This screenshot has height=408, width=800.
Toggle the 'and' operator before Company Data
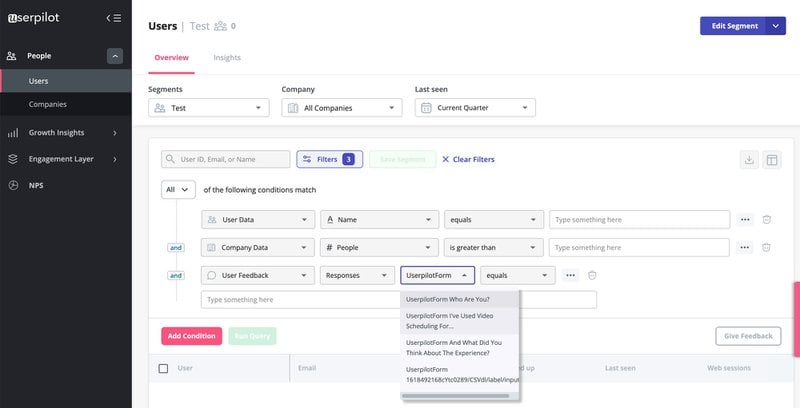click(176, 248)
